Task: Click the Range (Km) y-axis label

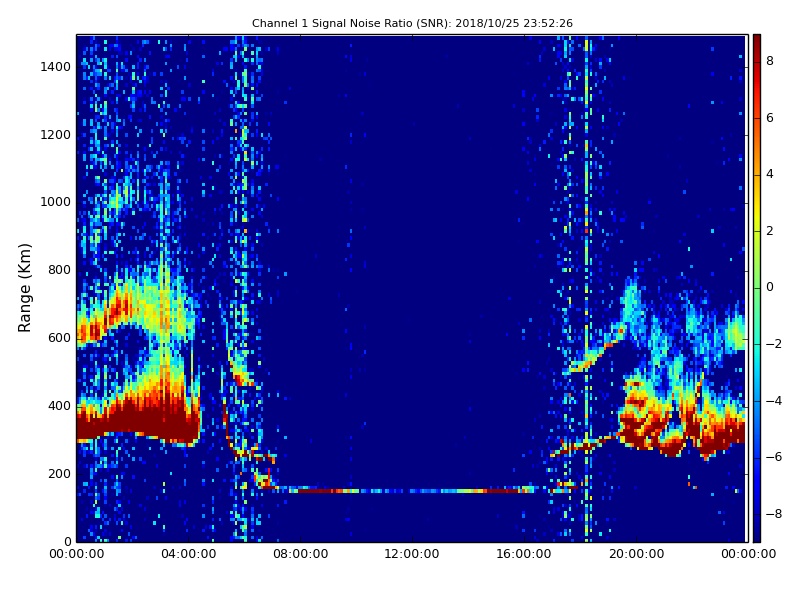Action: pos(24,288)
